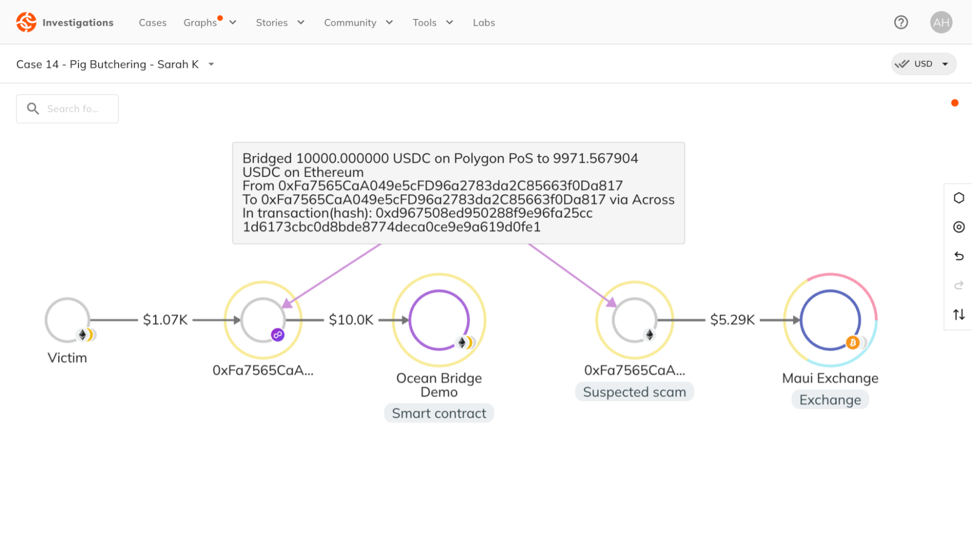Open the help question mark icon
The image size is (972, 560).
click(x=901, y=22)
